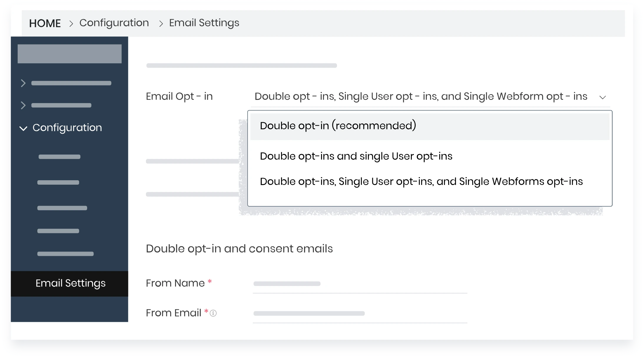Image resolution: width=644 pixels, height=359 pixels.
Task: Click the Email Opt-in selected value text
Action: (x=421, y=96)
